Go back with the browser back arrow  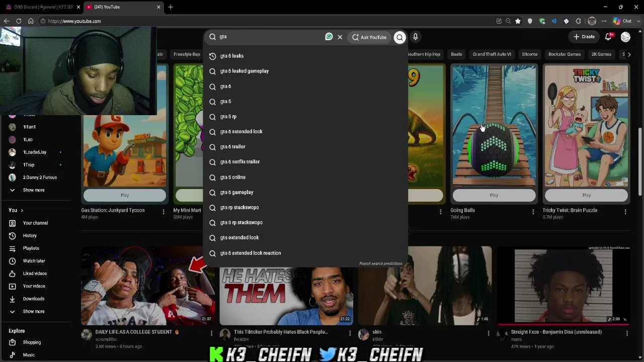coord(7,21)
